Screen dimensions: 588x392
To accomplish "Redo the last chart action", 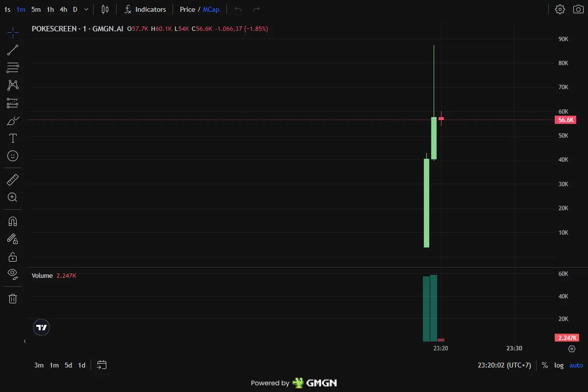I will (256, 9).
